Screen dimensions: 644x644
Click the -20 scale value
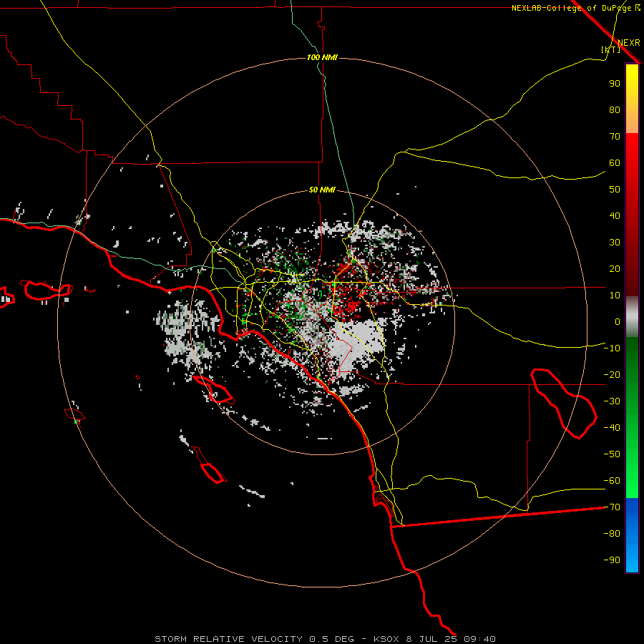click(x=612, y=374)
